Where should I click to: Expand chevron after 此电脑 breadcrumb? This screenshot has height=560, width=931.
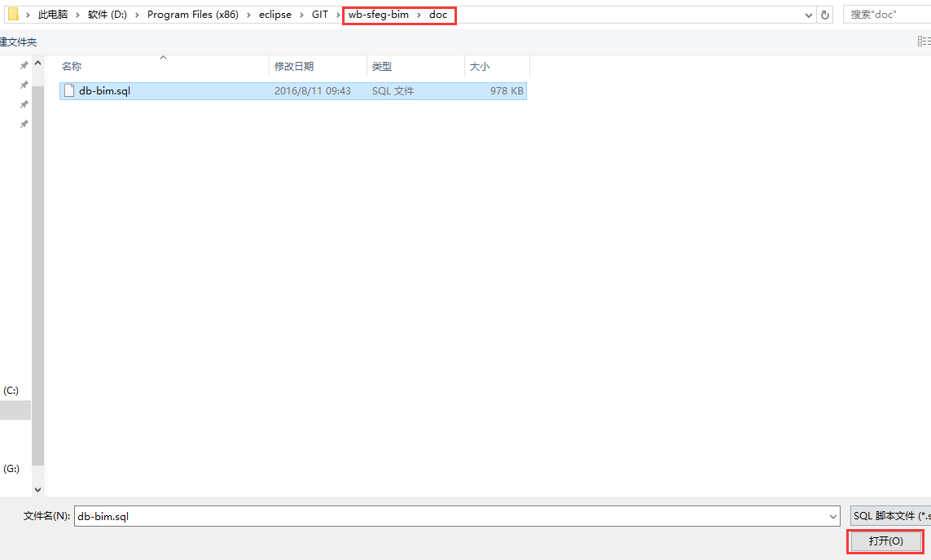[77, 15]
